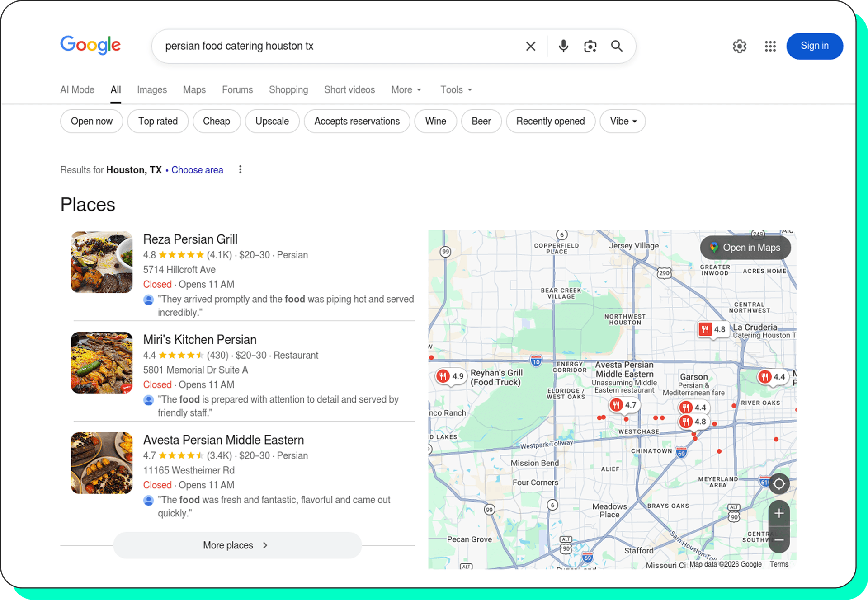Open the three-dot menu beside Choose area
Viewport: 868px width, 600px height.
click(x=240, y=169)
